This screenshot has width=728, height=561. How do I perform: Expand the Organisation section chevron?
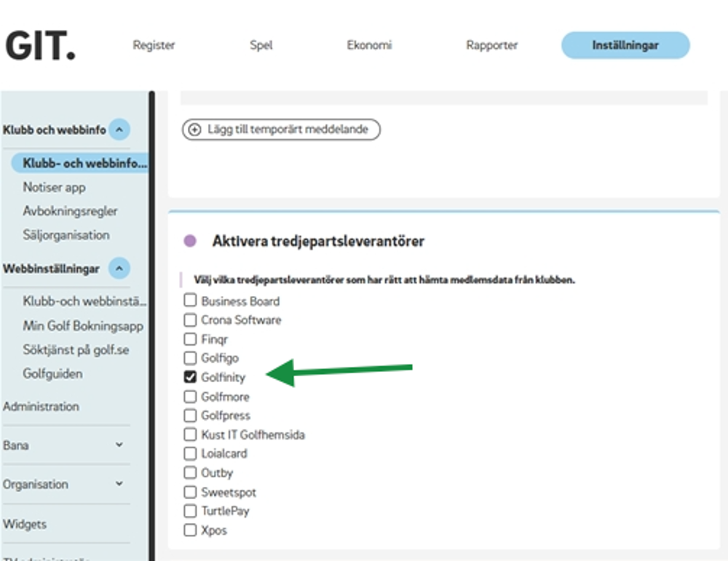coord(119,484)
